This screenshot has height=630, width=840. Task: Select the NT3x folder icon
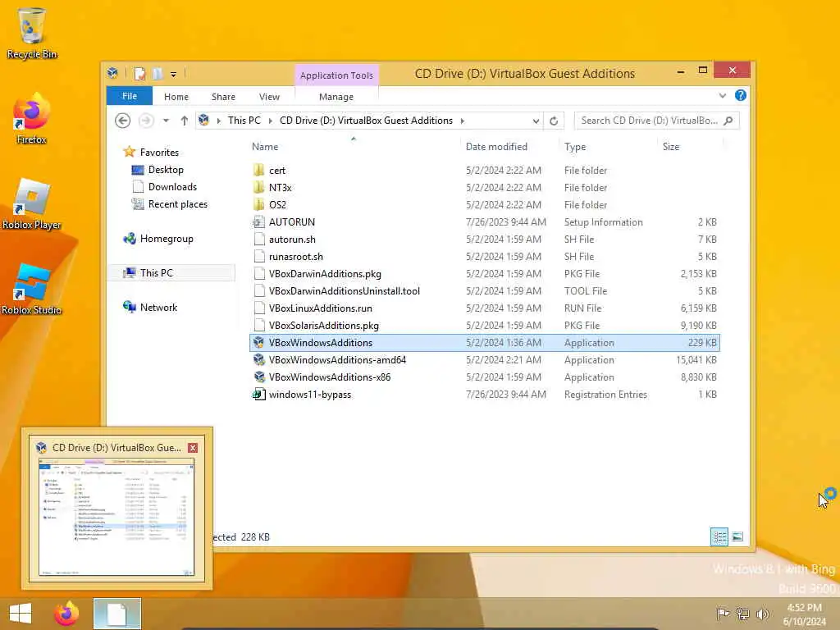258,188
